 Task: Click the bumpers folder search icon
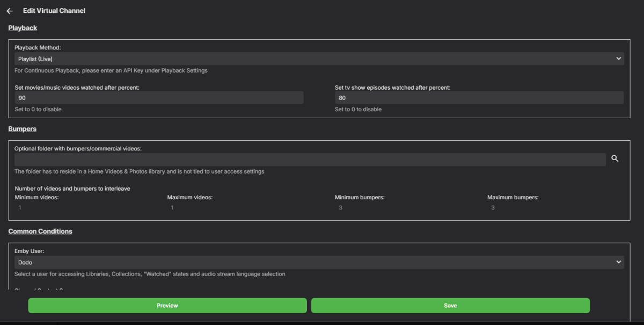(615, 159)
